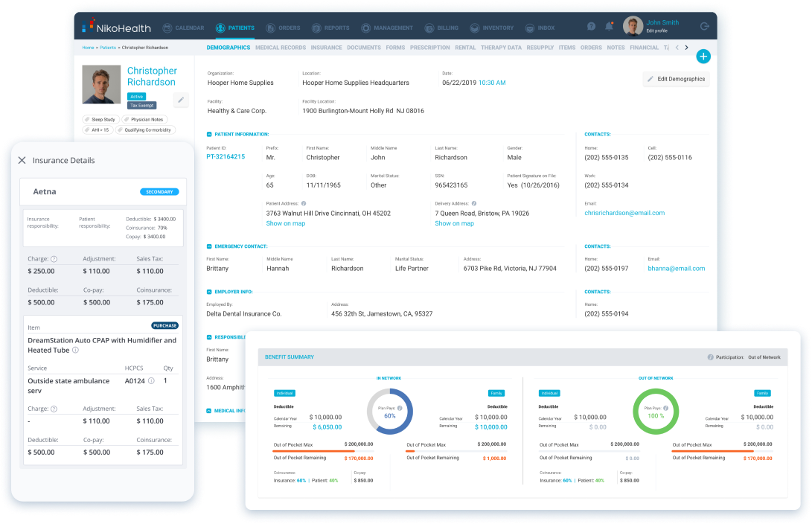The image size is (812, 524).
Task: Click the notification bell icon
Action: (608, 26)
